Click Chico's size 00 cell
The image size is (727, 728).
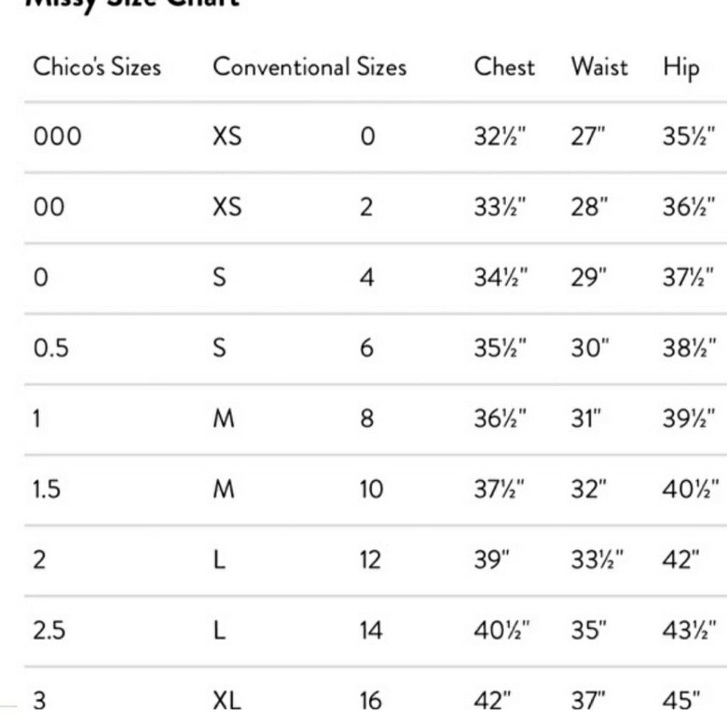point(49,207)
